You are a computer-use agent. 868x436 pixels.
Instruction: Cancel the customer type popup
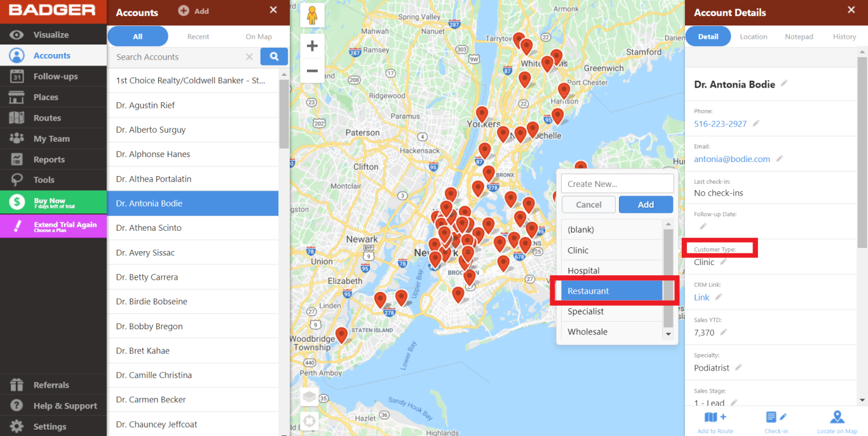tap(588, 205)
